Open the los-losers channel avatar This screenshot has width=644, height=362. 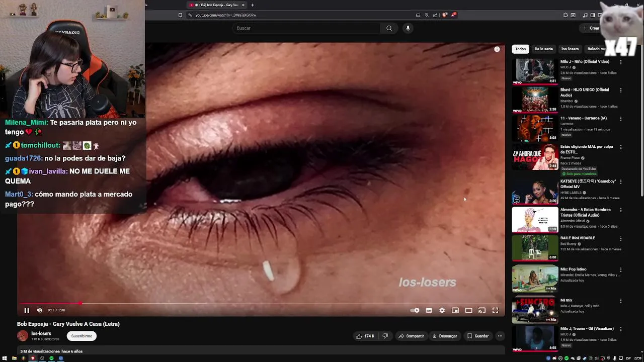tap(23, 336)
